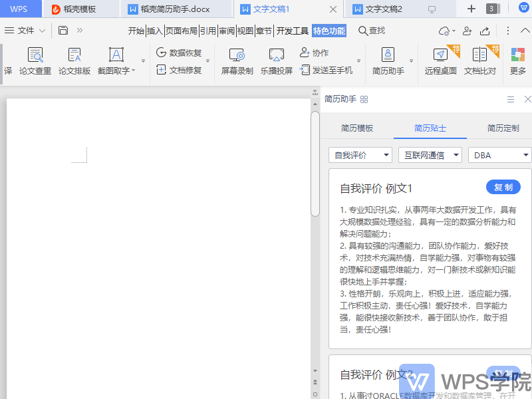
Task: Go to the 审阅 ribbon tab
Action: 227,31
